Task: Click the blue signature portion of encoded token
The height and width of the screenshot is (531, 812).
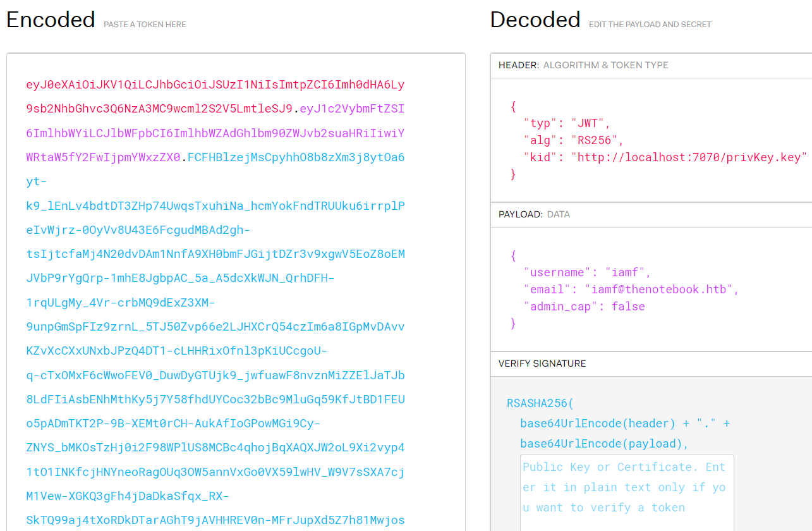Action: tap(215, 278)
